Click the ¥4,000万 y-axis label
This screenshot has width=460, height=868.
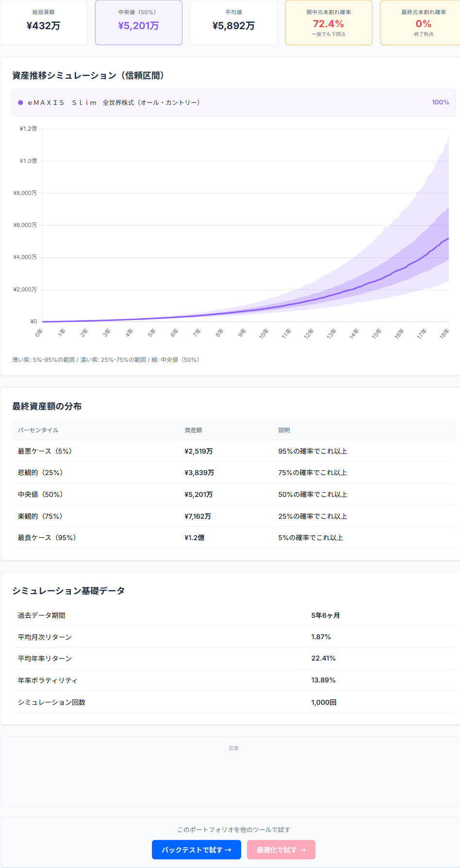click(x=25, y=257)
